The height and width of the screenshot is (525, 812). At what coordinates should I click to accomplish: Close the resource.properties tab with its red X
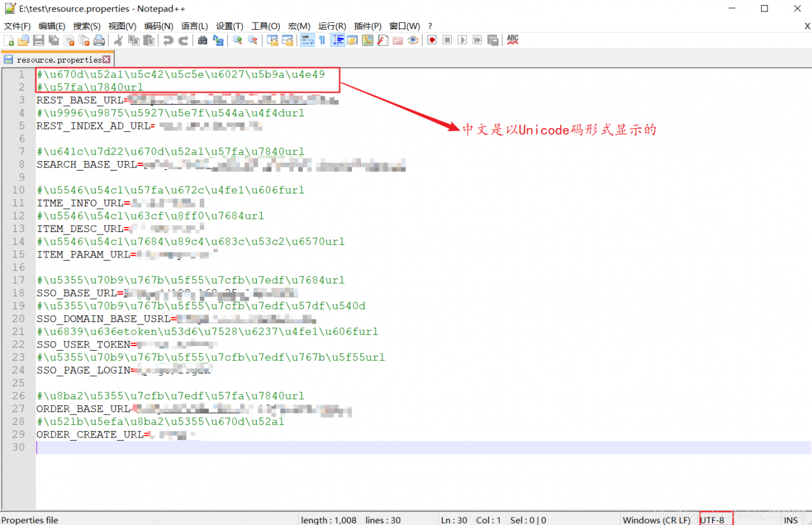pos(107,60)
